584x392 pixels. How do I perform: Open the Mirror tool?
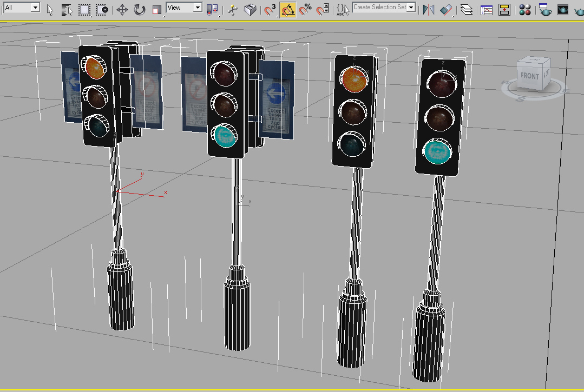coord(428,9)
